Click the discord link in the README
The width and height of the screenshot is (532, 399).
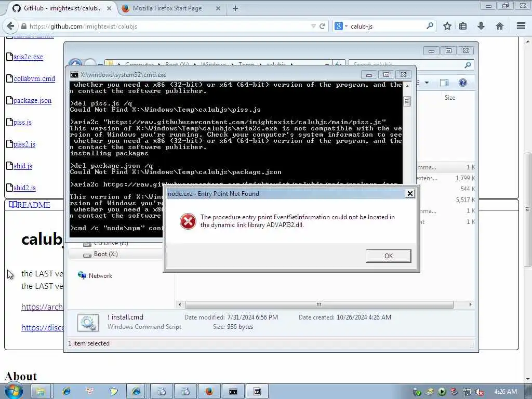43,327
